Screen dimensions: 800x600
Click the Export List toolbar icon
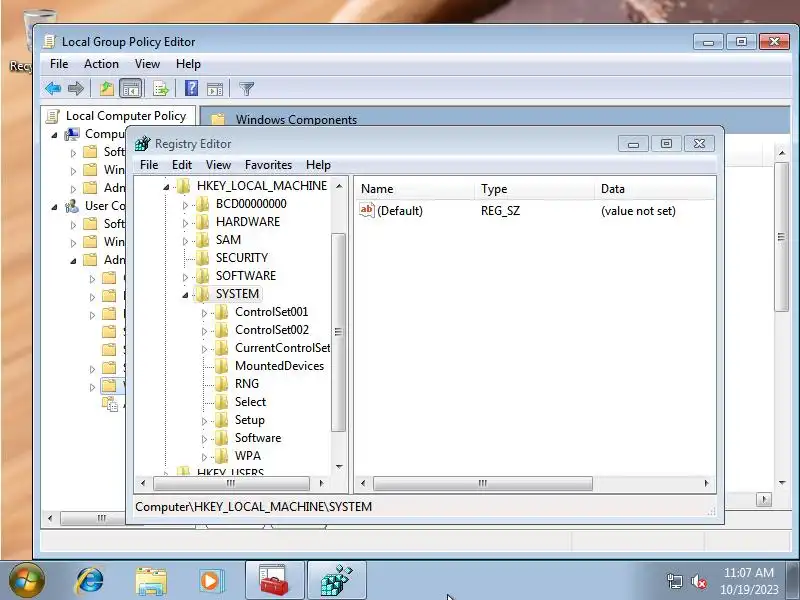click(x=161, y=88)
